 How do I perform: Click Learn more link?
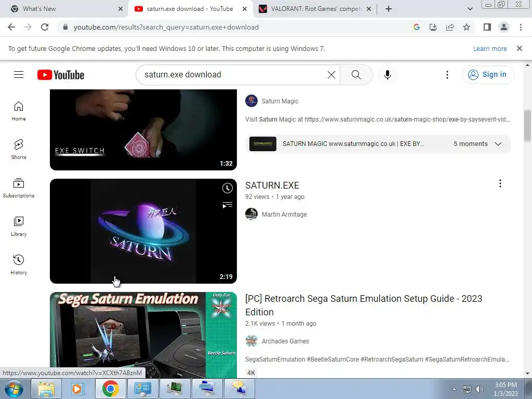tap(490, 48)
